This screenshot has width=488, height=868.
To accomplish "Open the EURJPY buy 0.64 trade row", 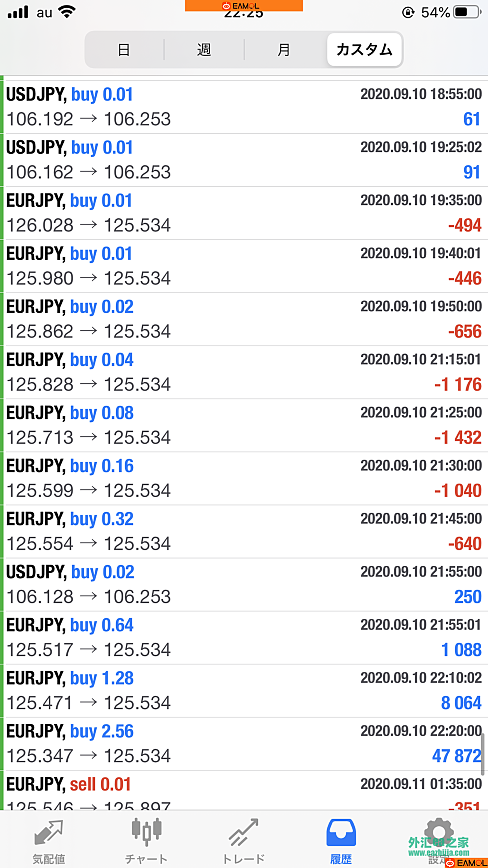I will point(244,638).
